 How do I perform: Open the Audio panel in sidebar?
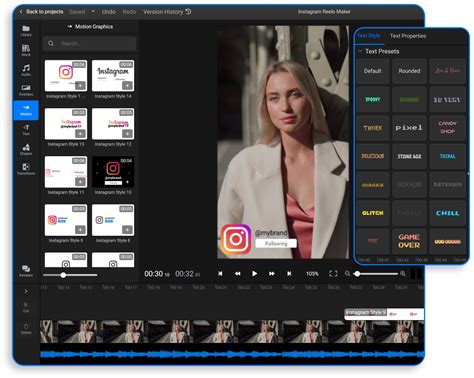(26, 70)
